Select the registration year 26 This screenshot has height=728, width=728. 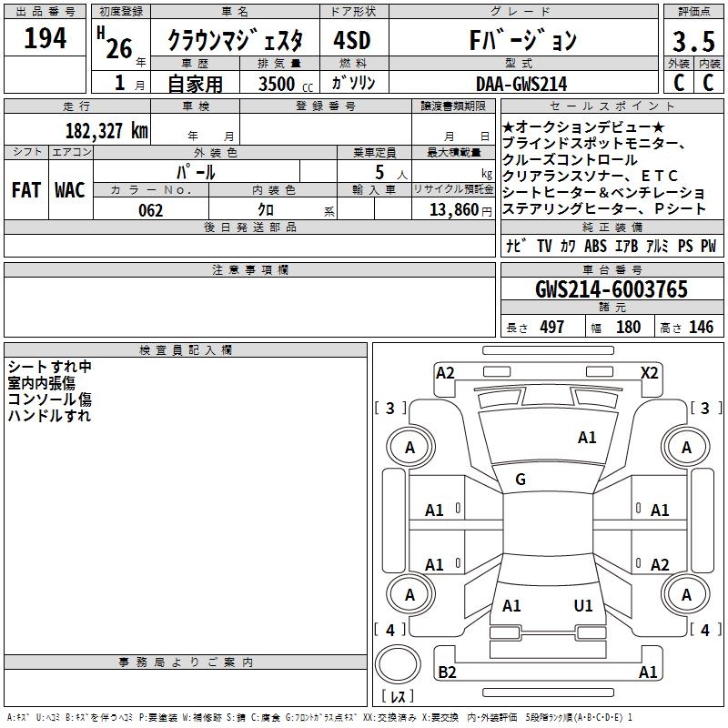pos(119,48)
